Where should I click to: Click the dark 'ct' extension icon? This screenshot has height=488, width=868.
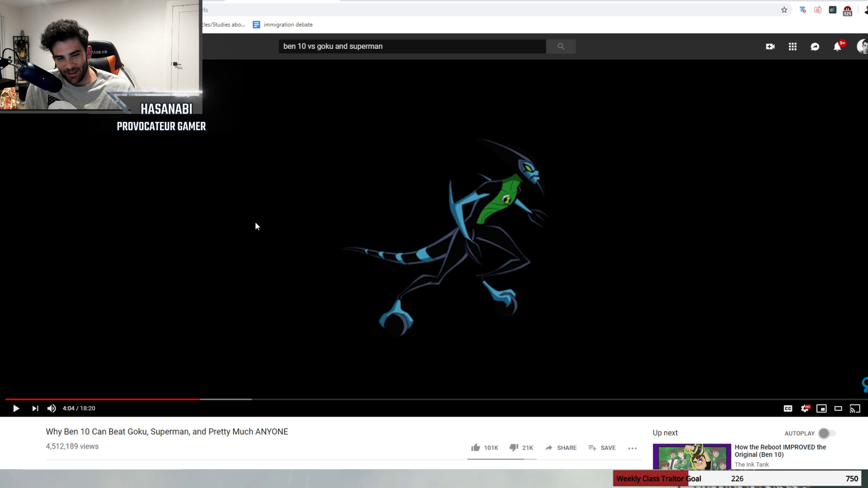[x=832, y=10]
